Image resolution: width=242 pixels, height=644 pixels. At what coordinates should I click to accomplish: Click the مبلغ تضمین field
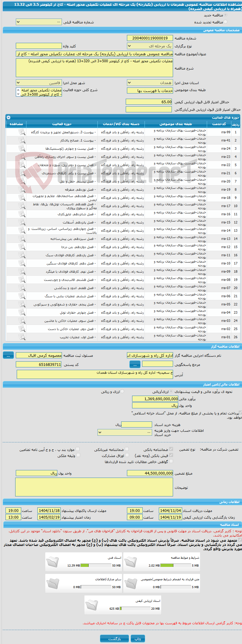tap(150, 473)
